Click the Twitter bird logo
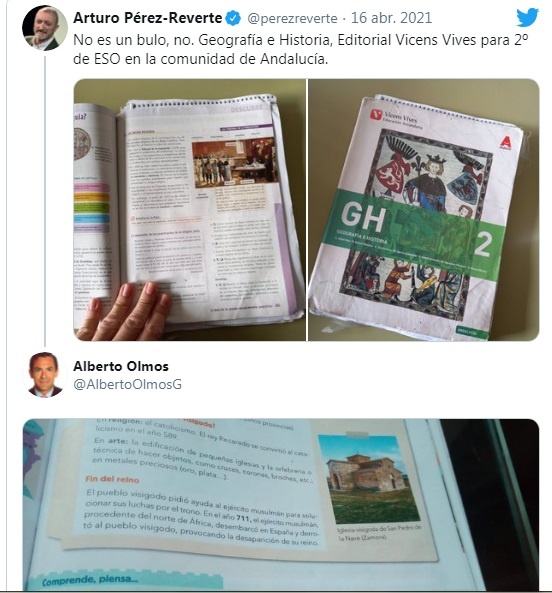This screenshot has height=593, width=552. coord(527,18)
